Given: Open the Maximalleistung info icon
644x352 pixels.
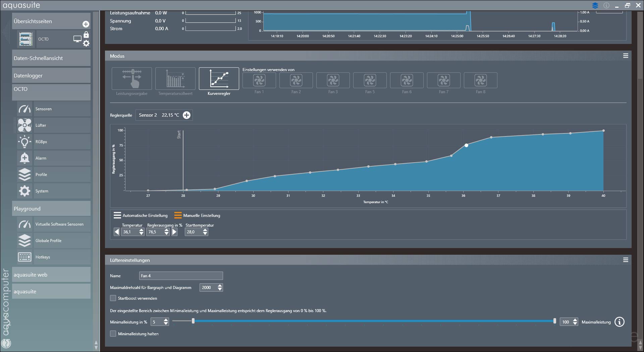Looking at the screenshot, I should [x=619, y=322].
